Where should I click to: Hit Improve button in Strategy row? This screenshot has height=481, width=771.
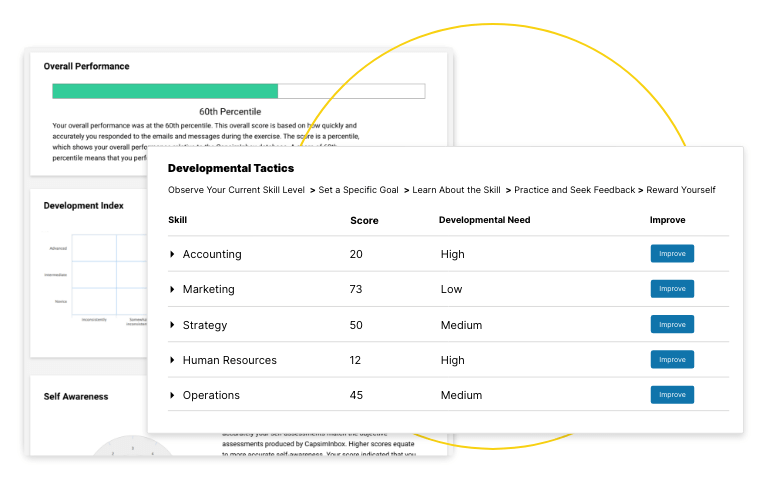click(672, 325)
